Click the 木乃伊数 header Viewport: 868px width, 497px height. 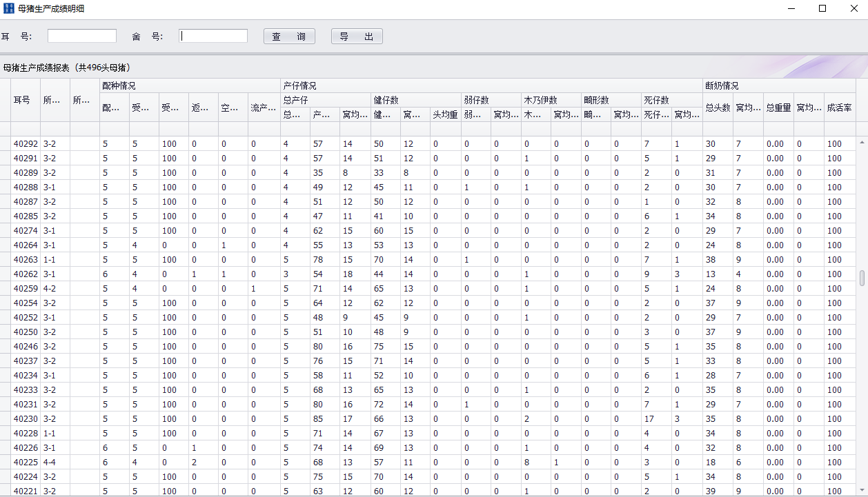540,100
